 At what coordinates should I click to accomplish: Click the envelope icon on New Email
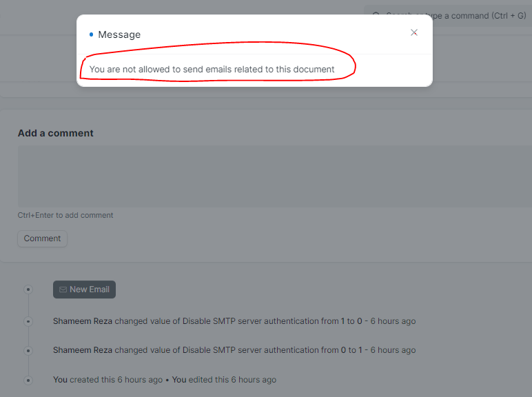[63, 289]
